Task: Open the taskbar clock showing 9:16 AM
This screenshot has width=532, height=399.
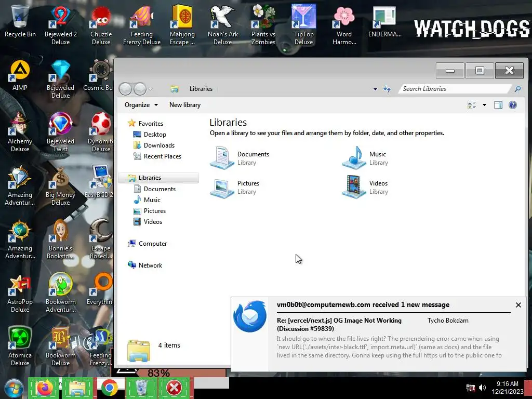Action: (x=507, y=388)
